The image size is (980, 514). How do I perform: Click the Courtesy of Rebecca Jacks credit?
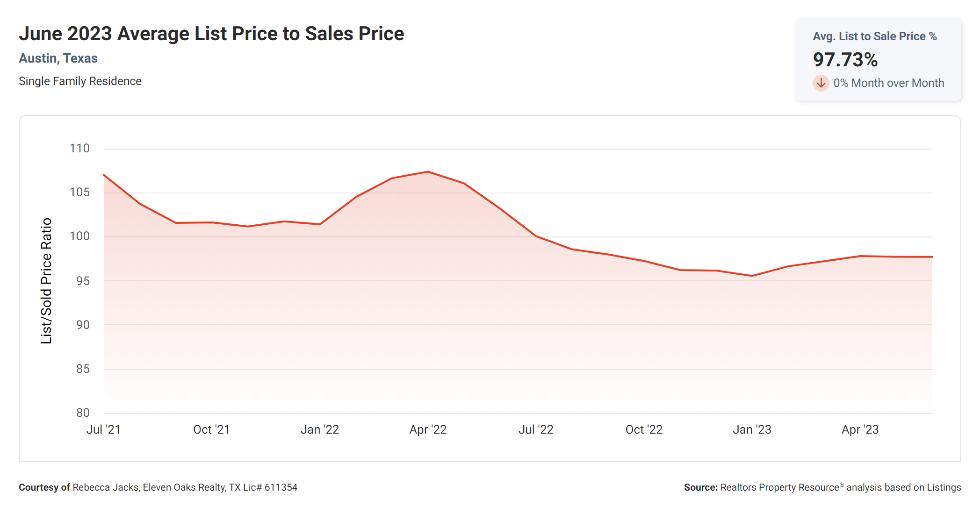(158, 487)
